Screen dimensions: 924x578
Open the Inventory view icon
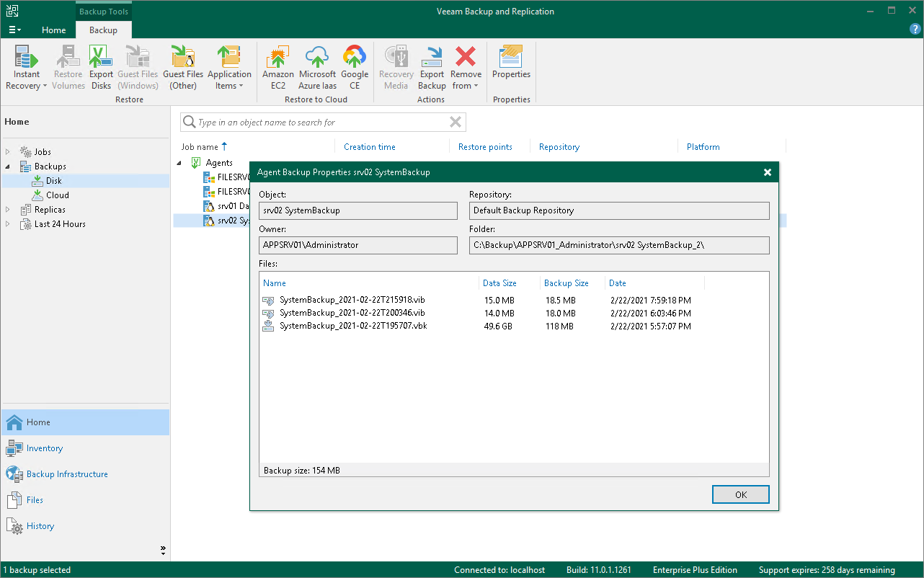(14, 448)
